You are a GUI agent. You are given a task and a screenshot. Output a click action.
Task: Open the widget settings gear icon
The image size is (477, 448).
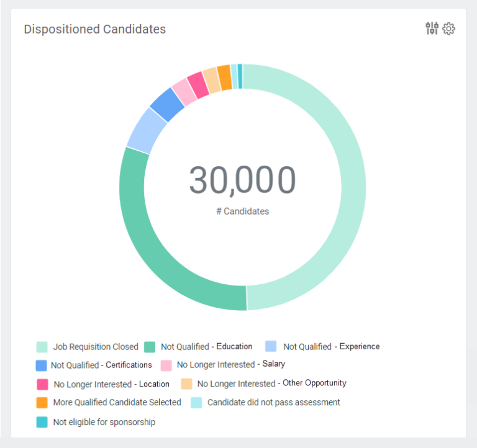click(448, 29)
